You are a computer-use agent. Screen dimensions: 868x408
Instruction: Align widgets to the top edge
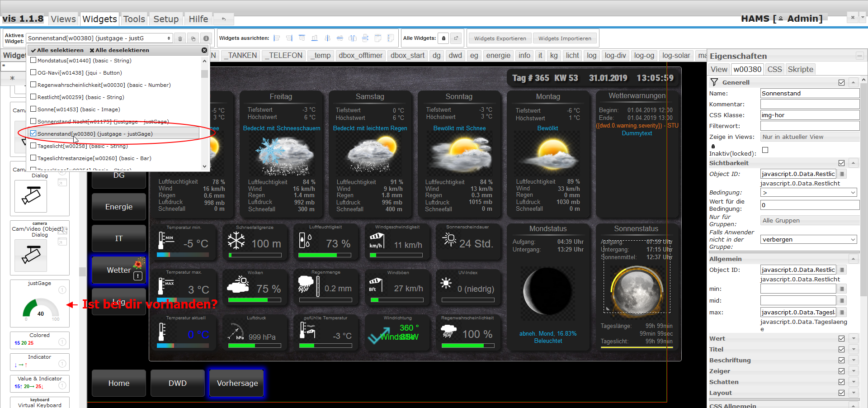click(302, 38)
